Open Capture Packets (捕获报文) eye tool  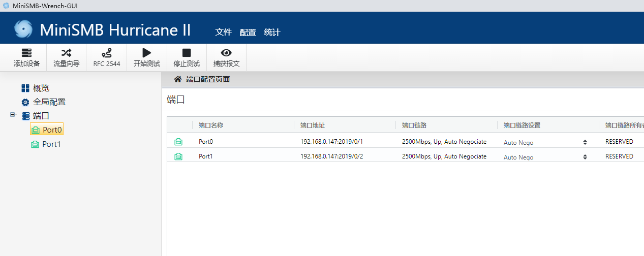[226, 58]
